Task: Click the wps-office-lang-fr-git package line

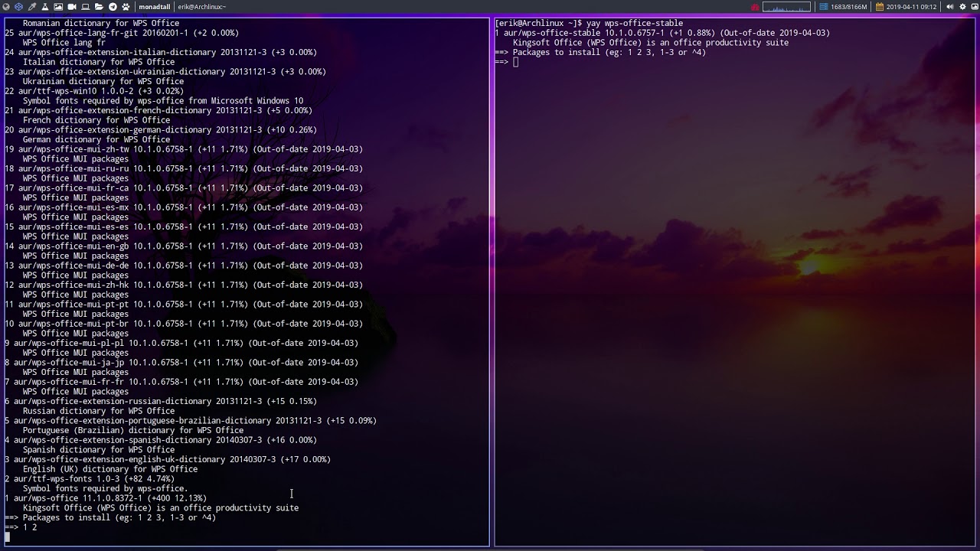Action: coord(122,33)
